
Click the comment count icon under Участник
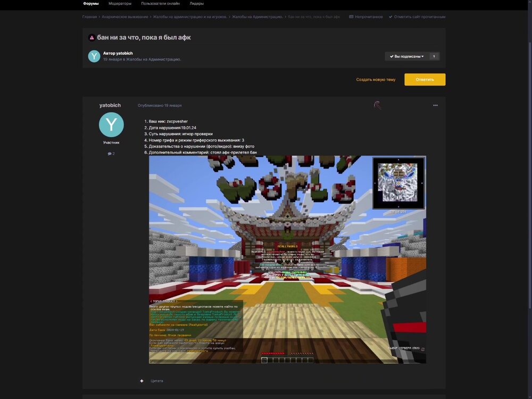[111, 154]
